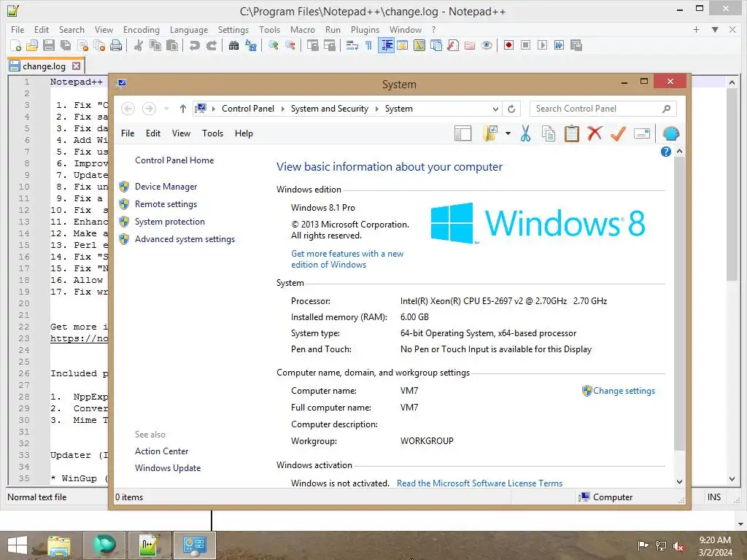The width and height of the screenshot is (747, 560).
Task: Click Print icon in Notepad++ toolbar
Action: tap(116, 45)
